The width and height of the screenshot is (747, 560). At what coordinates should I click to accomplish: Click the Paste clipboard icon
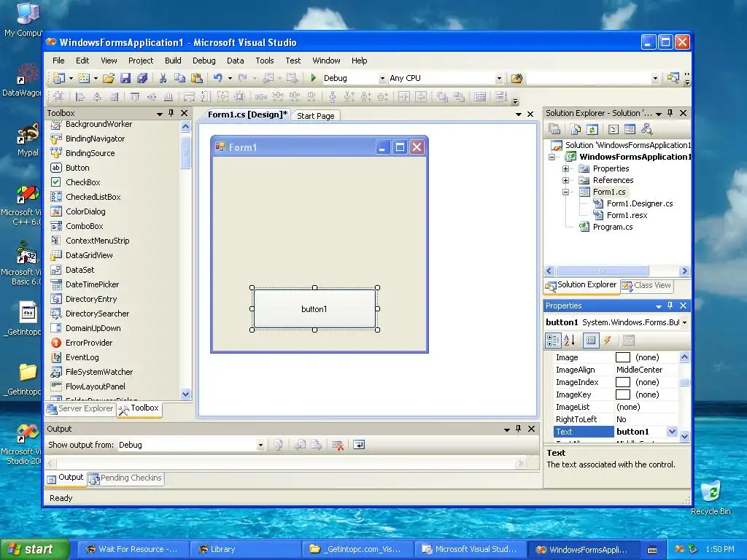click(197, 78)
